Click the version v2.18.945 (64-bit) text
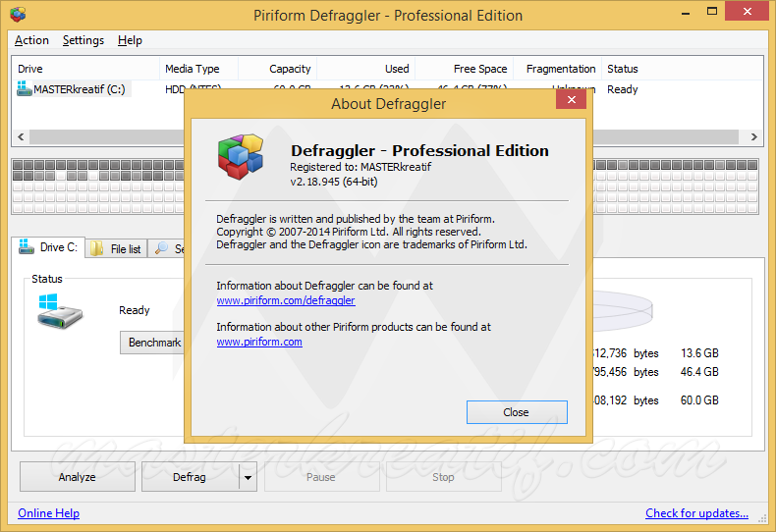Screen dimensions: 776x532 pyautogui.click(x=334, y=182)
